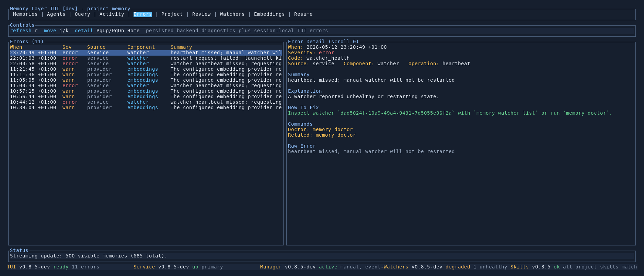
Task: Open the Agents tab
Action: point(56,14)
